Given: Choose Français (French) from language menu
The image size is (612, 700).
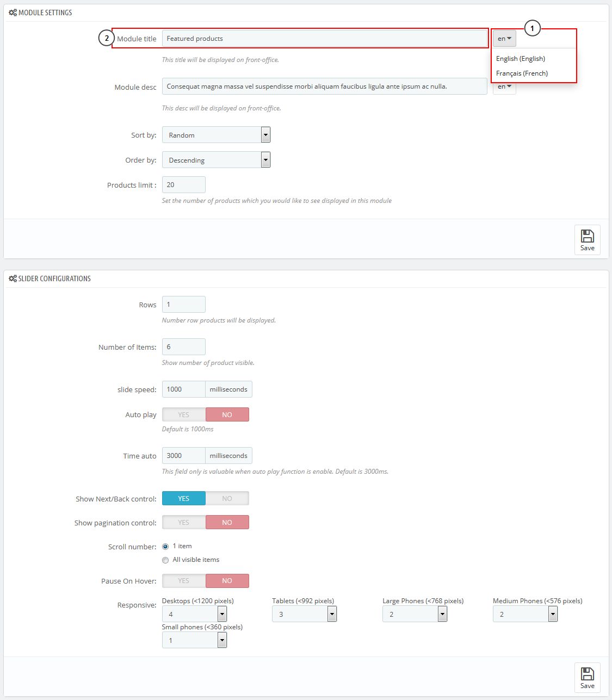Looking at the screenshot, I should 522,73.
